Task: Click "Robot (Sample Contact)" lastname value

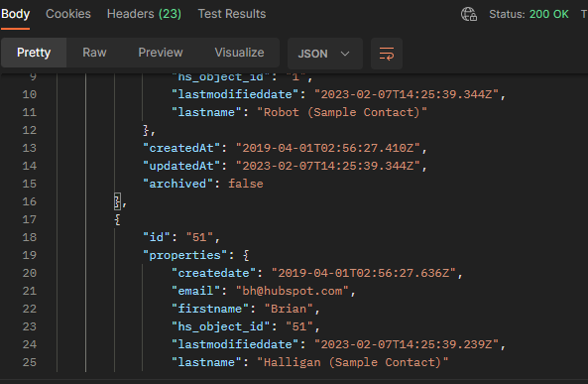Action: pyautogui.click(x=342, y=112)
